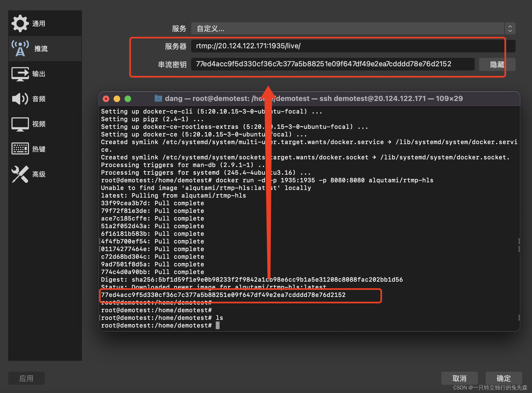This screenshot has width=532, height=393.
Task: Click the container ID 77ed4acc line in terminal
Action: [223, 295]
